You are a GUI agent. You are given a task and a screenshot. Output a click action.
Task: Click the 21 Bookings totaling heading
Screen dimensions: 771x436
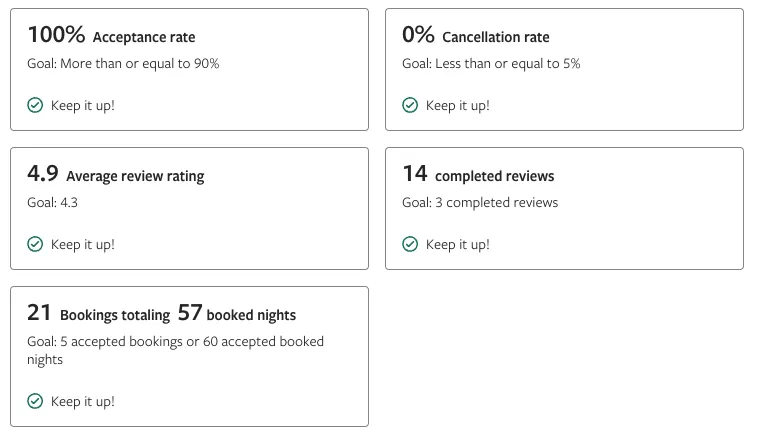point(98,314)
